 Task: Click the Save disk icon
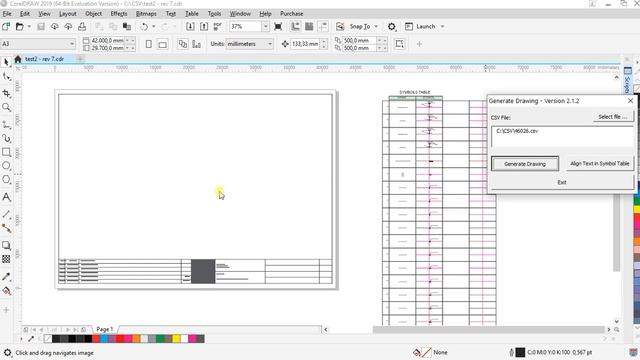click(x=41, y=27)
